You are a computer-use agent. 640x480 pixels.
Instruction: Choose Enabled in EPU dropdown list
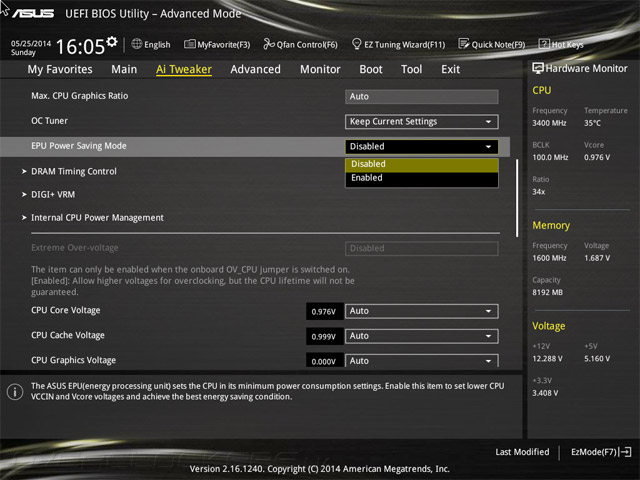(422, 178)
